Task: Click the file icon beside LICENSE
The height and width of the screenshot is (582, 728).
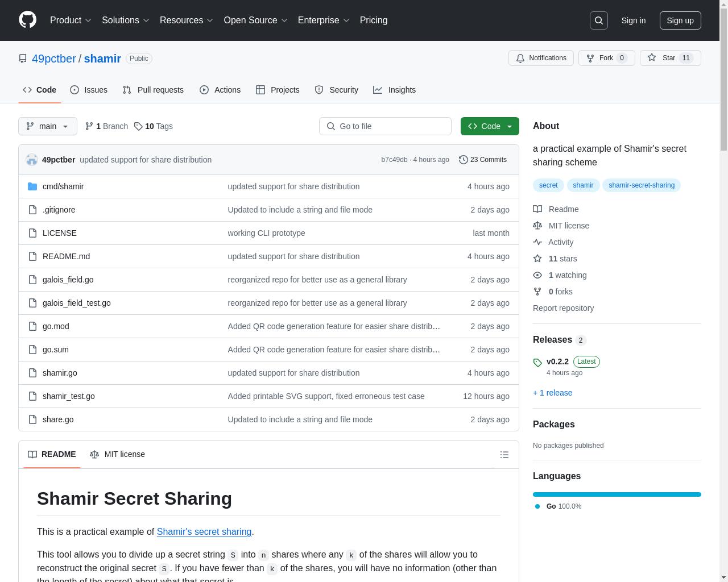Action: [x=32, y=233]
